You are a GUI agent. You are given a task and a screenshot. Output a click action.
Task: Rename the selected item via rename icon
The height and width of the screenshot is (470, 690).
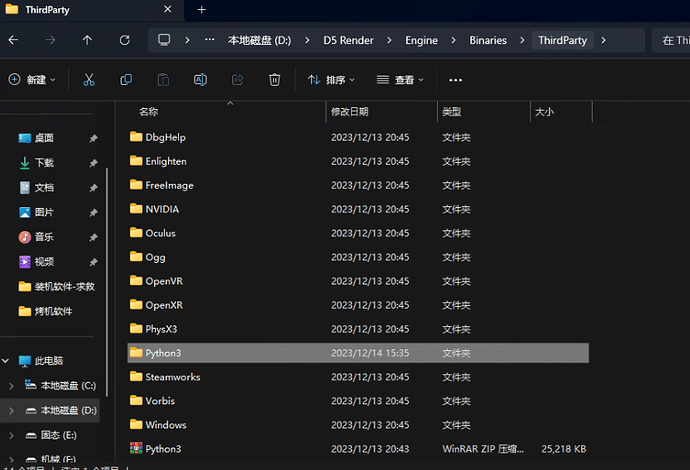(200, 80)
